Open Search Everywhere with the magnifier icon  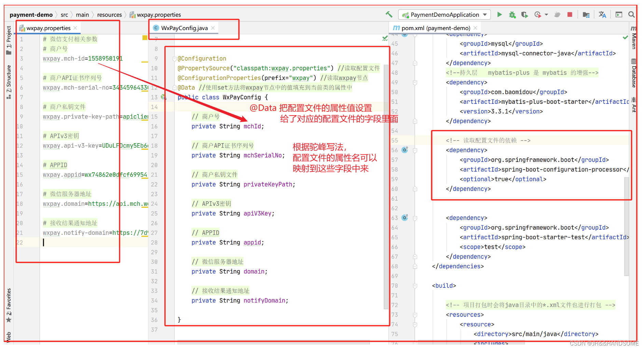click(631, 15)
